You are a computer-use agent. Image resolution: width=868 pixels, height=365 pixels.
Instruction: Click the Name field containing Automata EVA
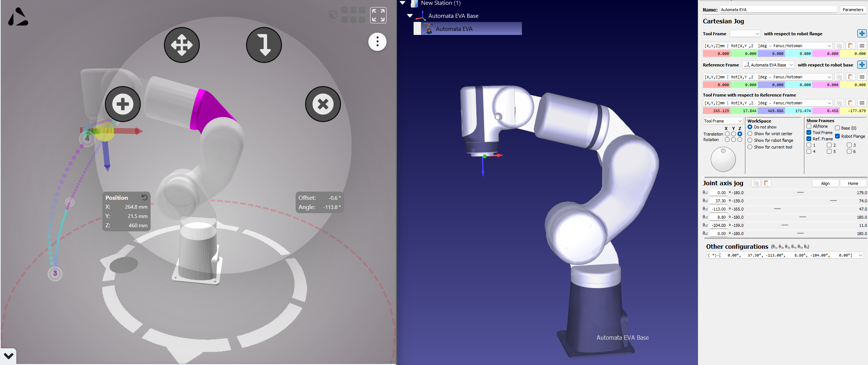[778, 10]
